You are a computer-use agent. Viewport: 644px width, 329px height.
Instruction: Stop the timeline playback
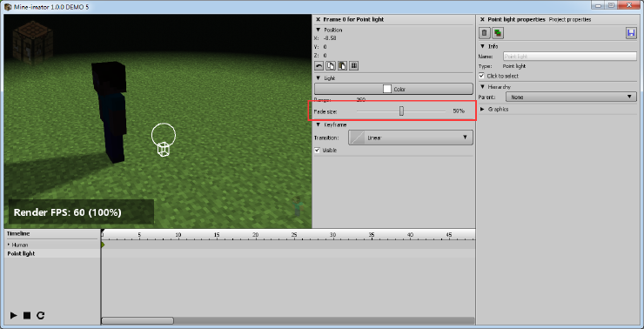[x=27, y=315]
